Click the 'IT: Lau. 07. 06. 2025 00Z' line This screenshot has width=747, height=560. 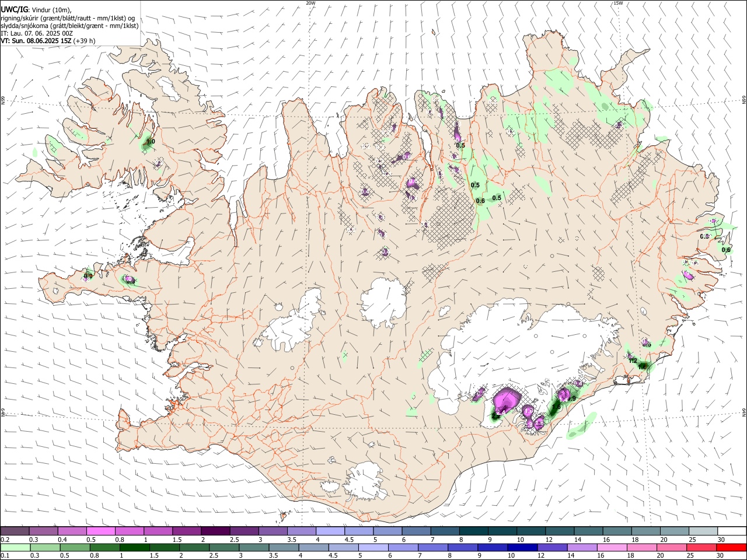point(37,33)
